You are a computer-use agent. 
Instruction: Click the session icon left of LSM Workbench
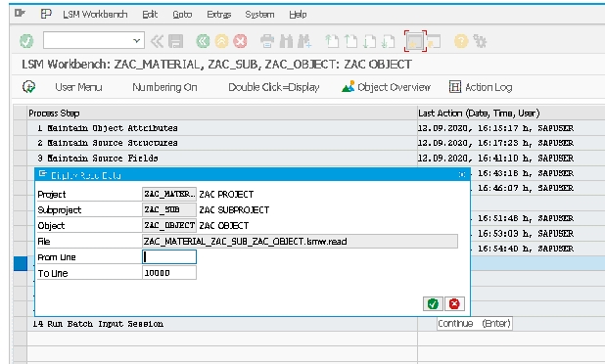pos(46,14)
